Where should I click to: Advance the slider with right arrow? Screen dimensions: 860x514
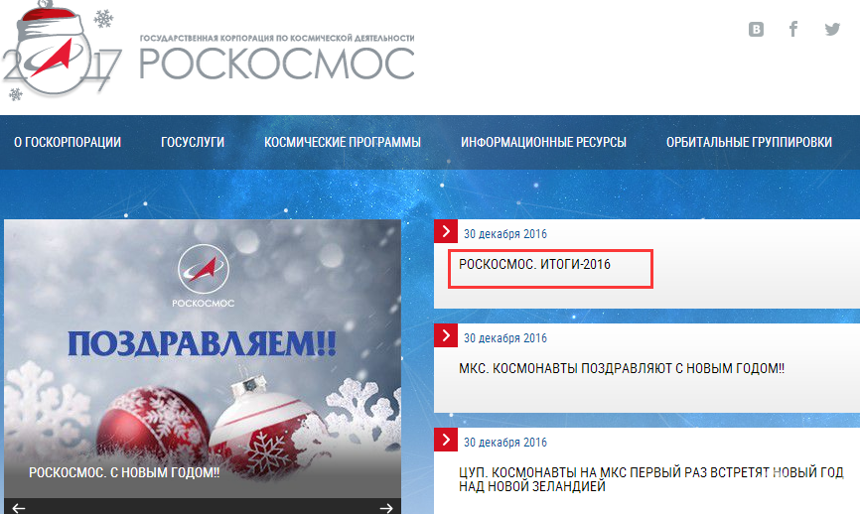tap(386, 508)
